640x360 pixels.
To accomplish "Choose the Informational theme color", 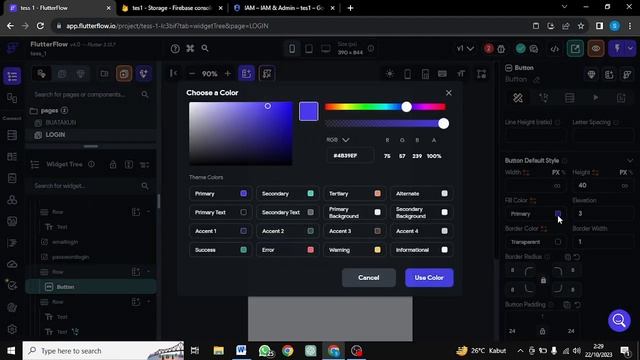I will pyautogui.click(x=421, y=250).
